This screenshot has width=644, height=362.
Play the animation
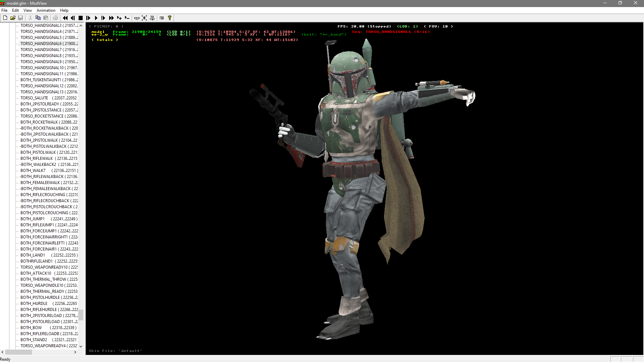(x=96, y=18)
